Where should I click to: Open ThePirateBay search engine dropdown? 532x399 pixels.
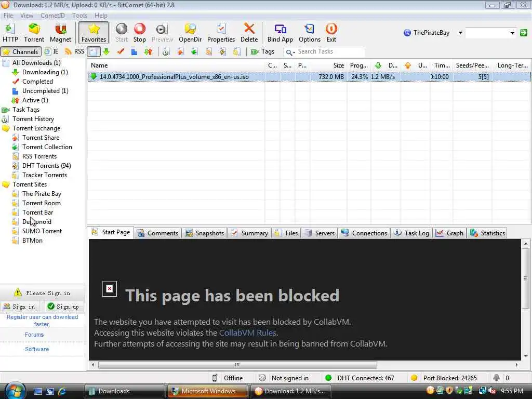[x=460, y=33]
